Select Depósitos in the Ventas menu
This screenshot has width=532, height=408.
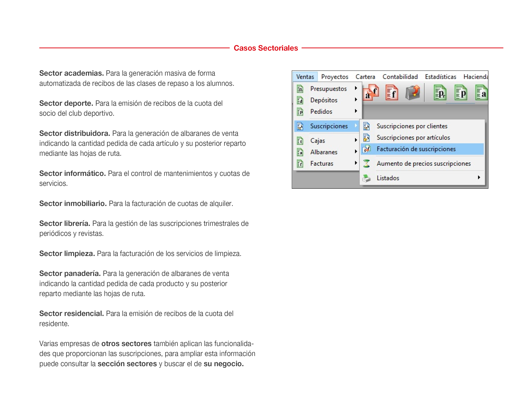tap(327, 100)
